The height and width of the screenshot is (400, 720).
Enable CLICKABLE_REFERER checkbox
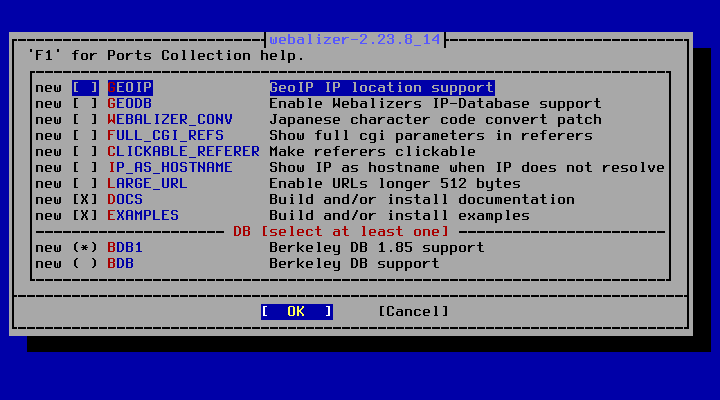[x=85, y=152]
